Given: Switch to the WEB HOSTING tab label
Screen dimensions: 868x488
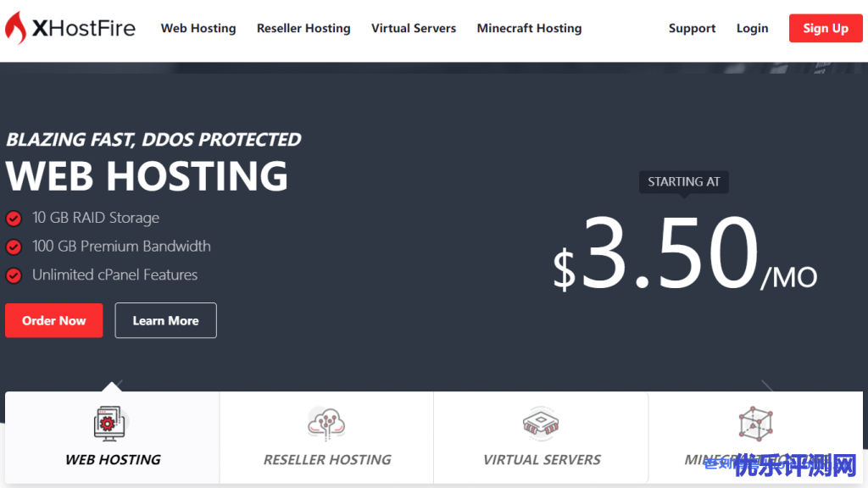Looking at the screenshot, I should (x=113, y=460).
